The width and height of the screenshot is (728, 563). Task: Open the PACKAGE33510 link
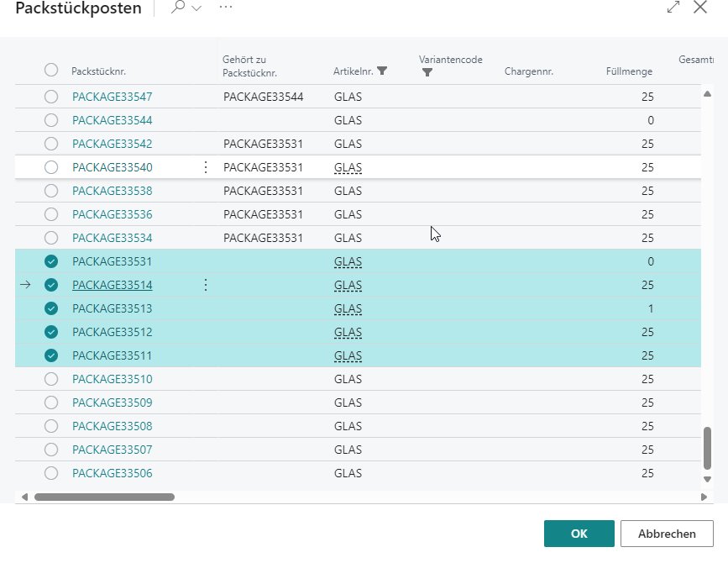113,379
